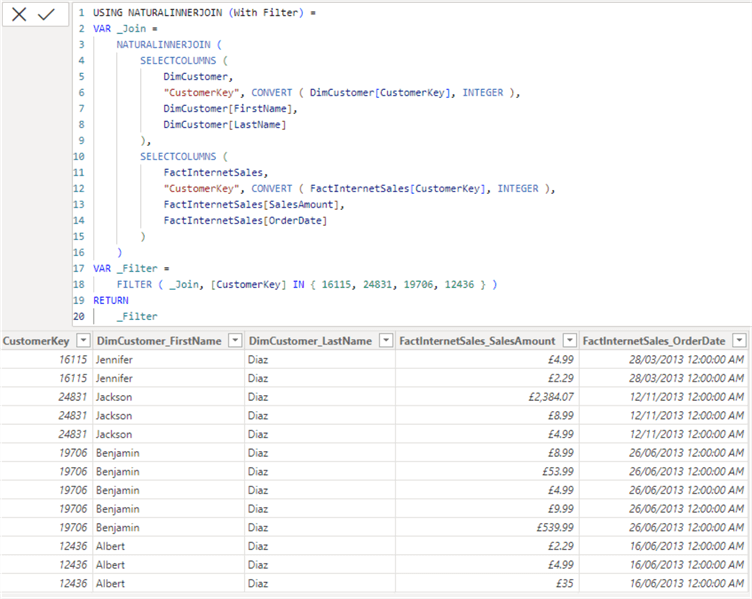The image size is (752, 599).
Task: Click the £2.29 cell in the Albert row
Action: pyautogui.click(x=487, y=546)
